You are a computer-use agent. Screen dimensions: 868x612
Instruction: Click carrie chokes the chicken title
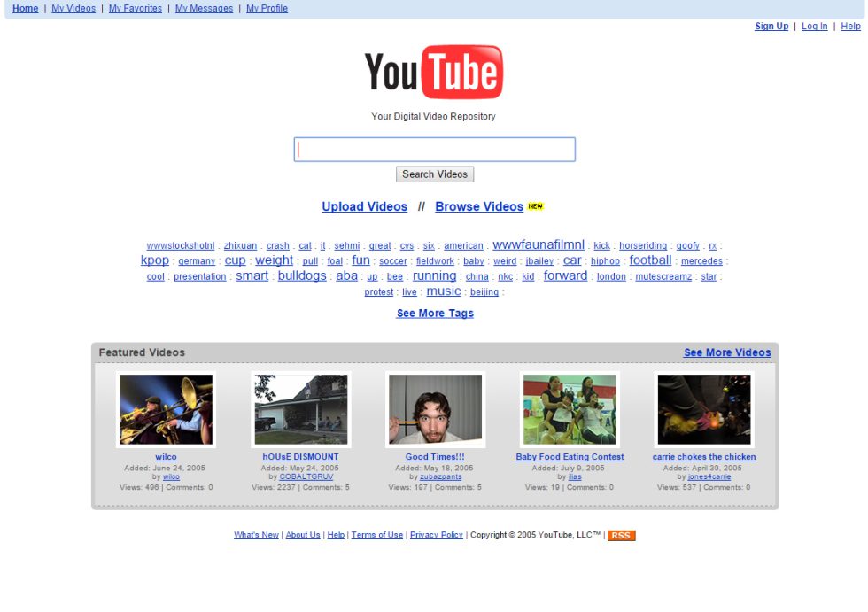703,457
